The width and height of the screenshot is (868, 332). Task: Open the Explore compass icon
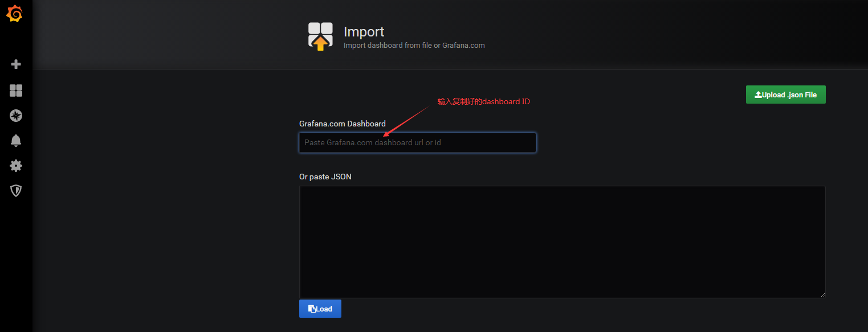(16, 116)
